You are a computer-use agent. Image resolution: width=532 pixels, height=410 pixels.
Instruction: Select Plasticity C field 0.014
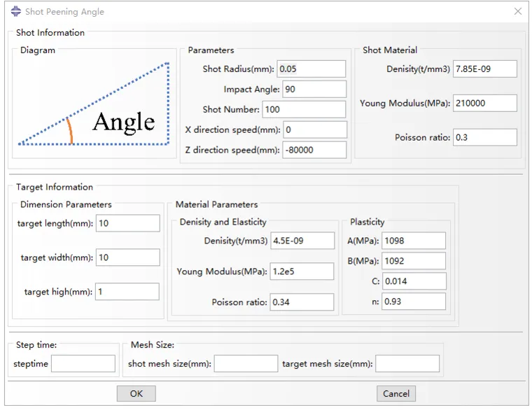[414, 281]
